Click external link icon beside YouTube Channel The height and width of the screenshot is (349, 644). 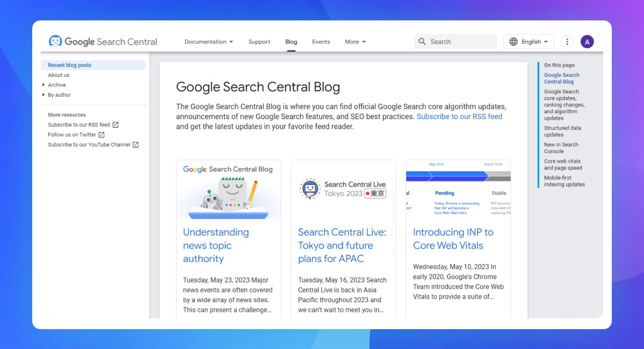point(136,144)
